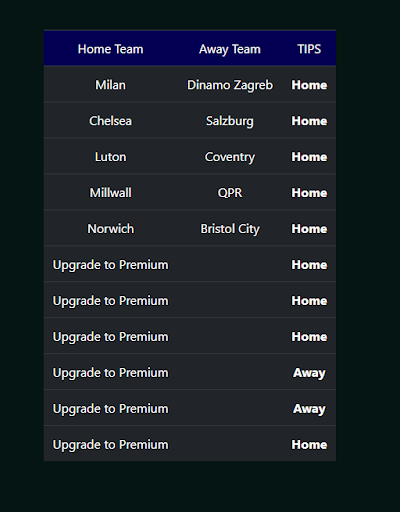400x512 pixels.
Task: Click the Coventry away team cell
Action: [230, 157]
